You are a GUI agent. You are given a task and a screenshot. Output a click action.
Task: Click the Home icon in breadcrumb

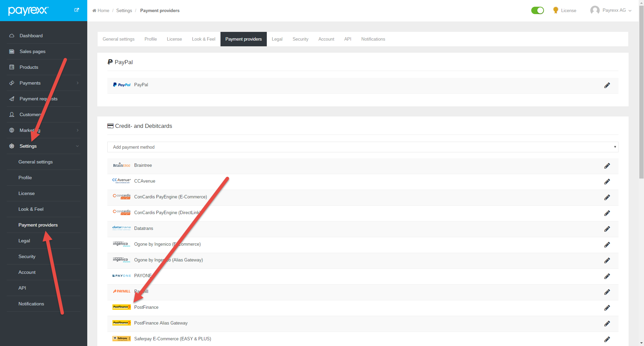click(94, 10)
